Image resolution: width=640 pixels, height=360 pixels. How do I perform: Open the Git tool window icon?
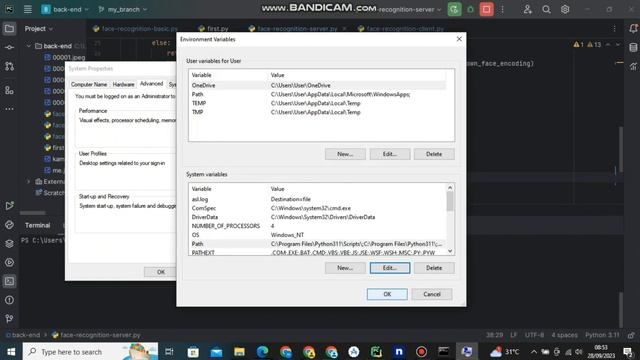pyautogui.click(x=9, y=319)
